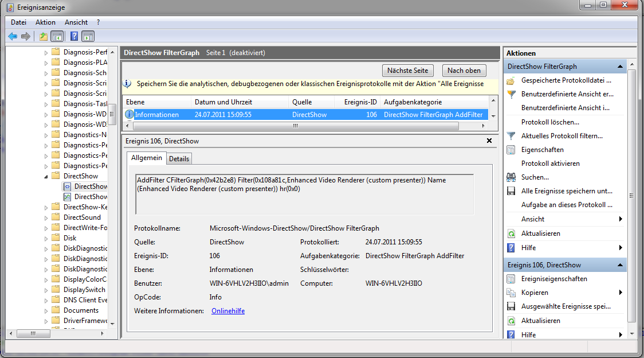This screenshot has width=644, height=358.
Task: Click the up one level folder icon
Action: [x=44, y=37]
